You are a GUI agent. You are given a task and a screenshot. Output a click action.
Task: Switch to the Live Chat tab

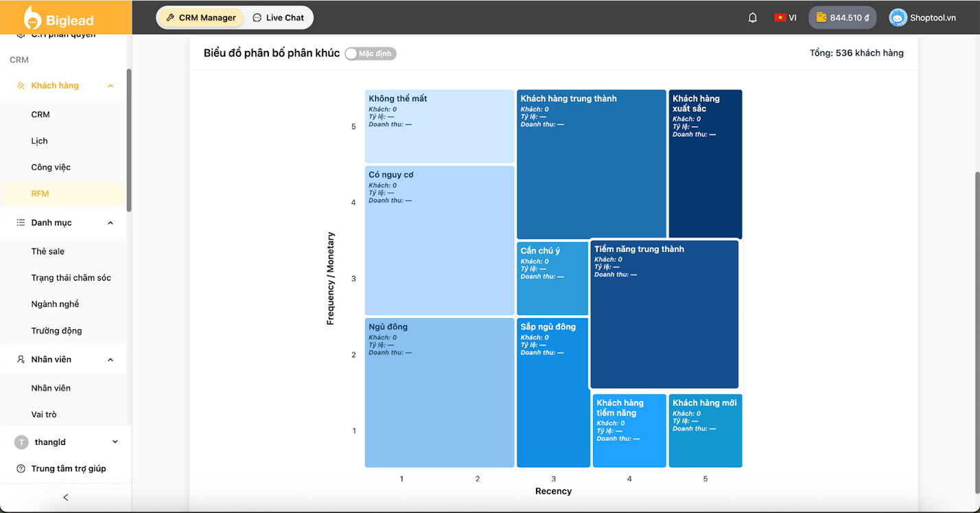tap(278, 18)
